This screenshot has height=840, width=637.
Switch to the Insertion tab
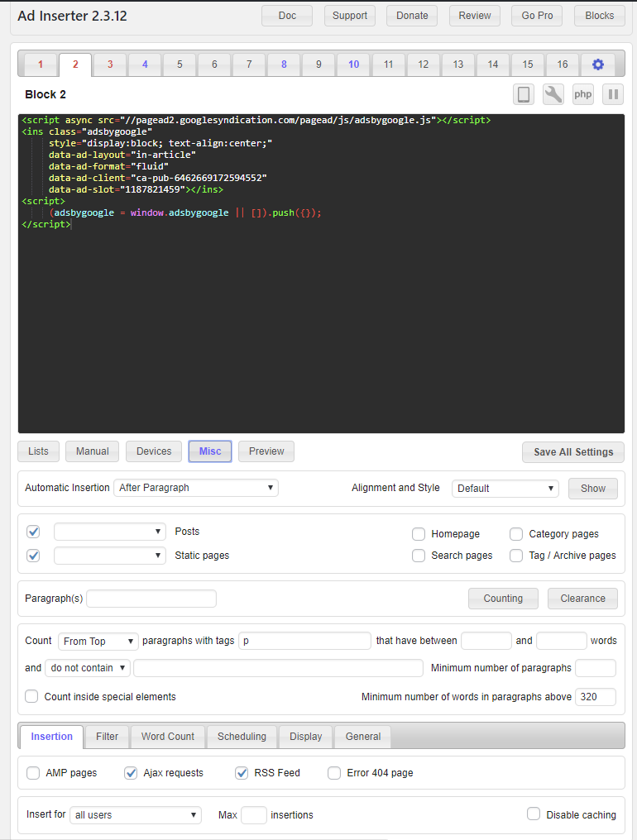(x=51, y=737)
